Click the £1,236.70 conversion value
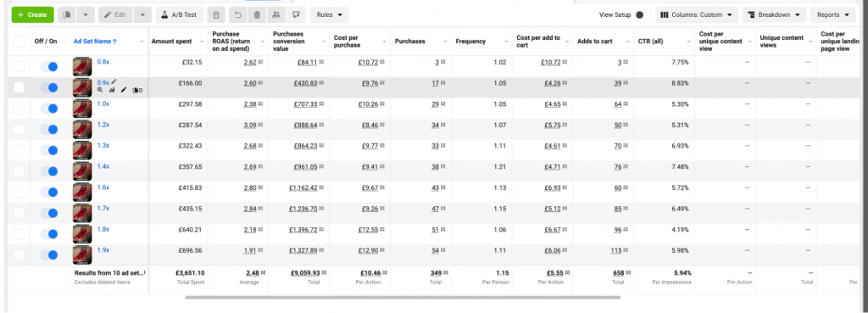 [x=303, y=209]
